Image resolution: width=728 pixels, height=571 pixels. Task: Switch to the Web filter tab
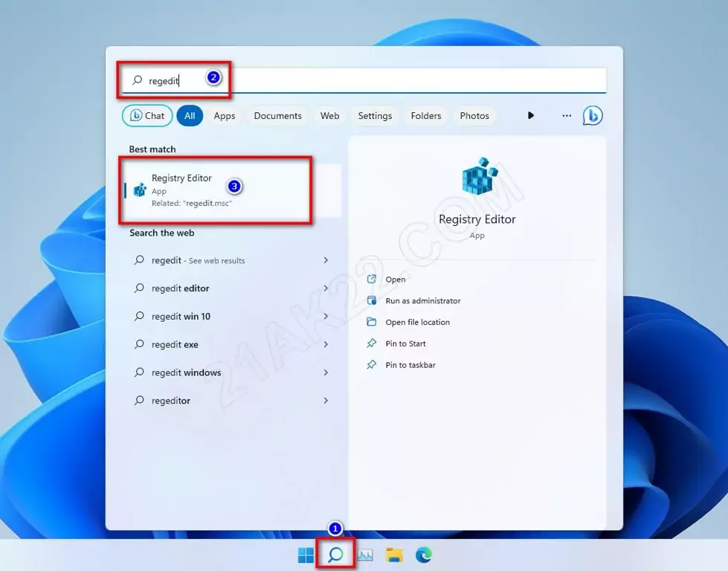click(x=329, y=115)
